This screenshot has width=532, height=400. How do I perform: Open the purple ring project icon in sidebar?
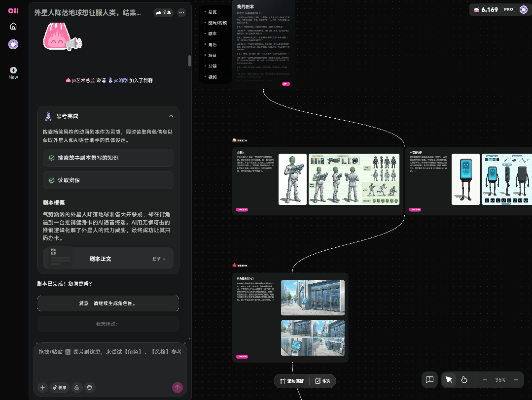point(13,44)
